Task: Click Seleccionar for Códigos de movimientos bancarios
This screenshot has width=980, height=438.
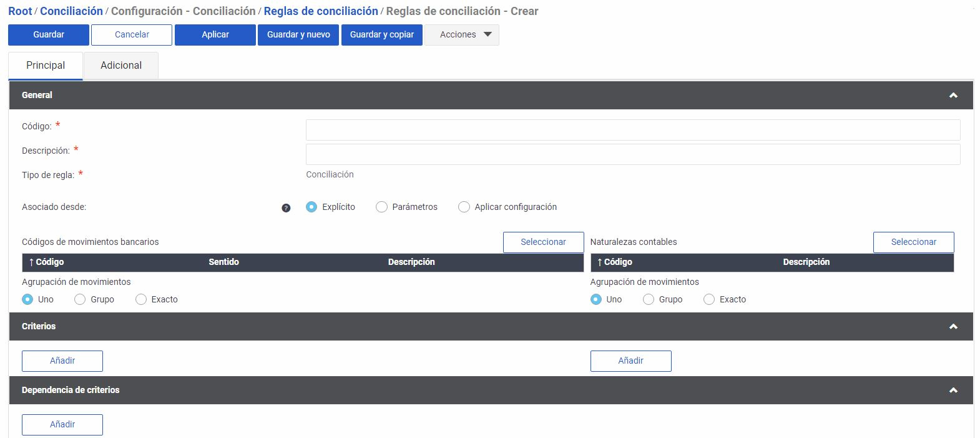Action: (543, 242)
